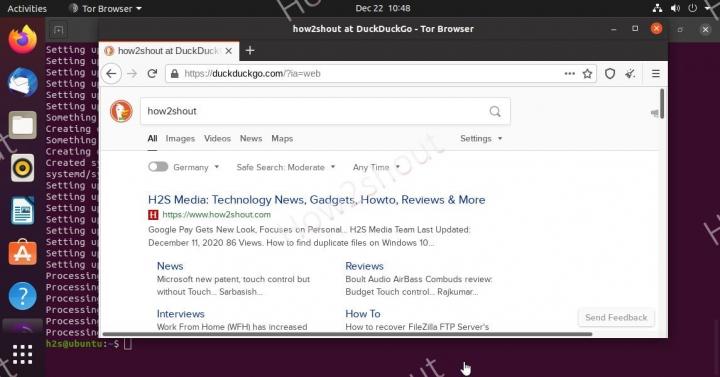This screenshot has width=720, height=377.
Task: Click the New Identity broom icon
Action: coord(630,73)
